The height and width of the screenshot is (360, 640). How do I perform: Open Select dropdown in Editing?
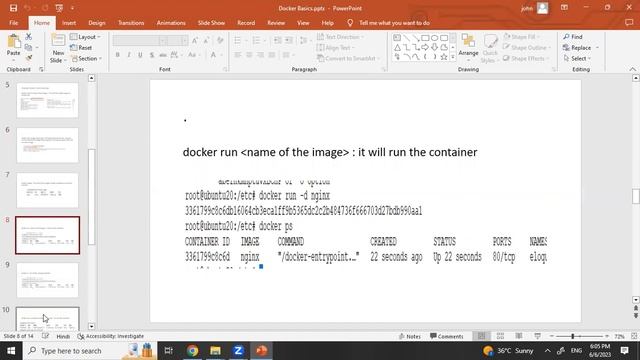coord(578,58)
